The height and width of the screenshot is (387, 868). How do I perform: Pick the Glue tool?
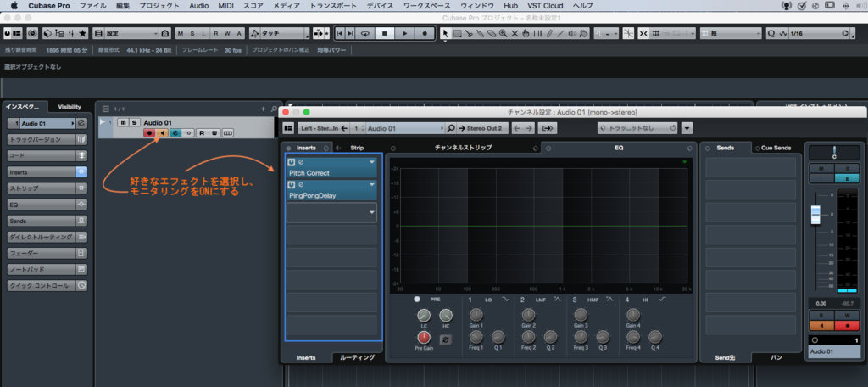(x=480, y=33)
